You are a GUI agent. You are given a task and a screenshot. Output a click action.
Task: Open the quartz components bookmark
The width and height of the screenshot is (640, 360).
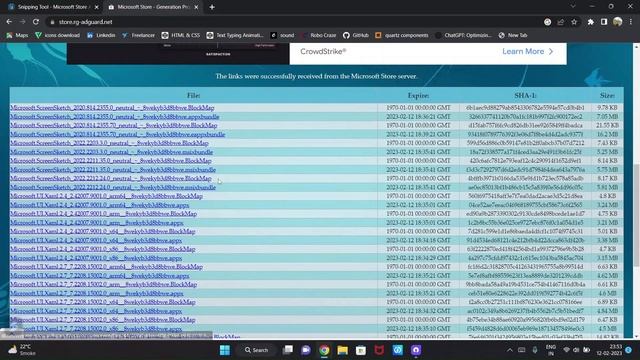pos(402,35)
